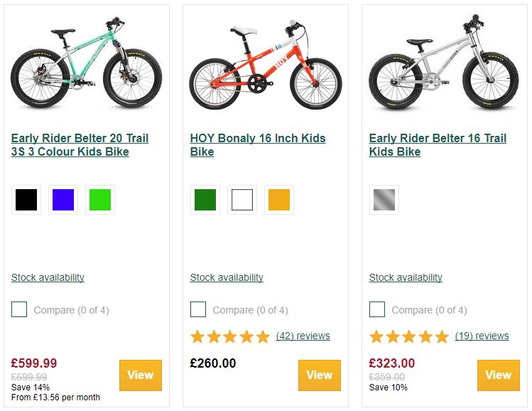The height and width of the screenshot is (411, 532).
Task: Choose blue swatch on Belter 20 Trail
Action: [x=63, y=201]
